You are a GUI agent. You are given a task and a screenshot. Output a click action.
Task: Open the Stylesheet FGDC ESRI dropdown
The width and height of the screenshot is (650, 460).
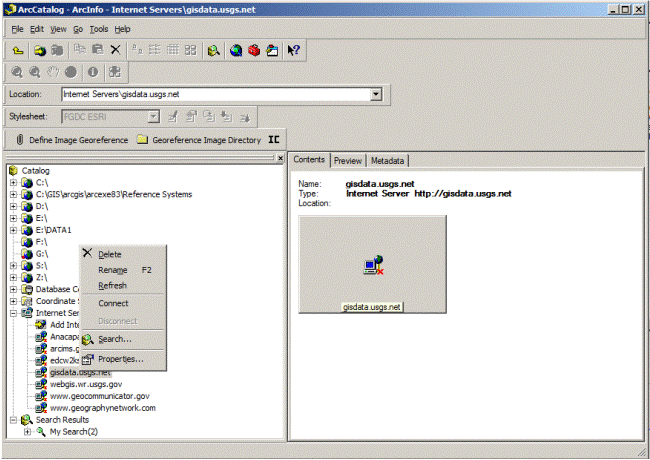153,117
